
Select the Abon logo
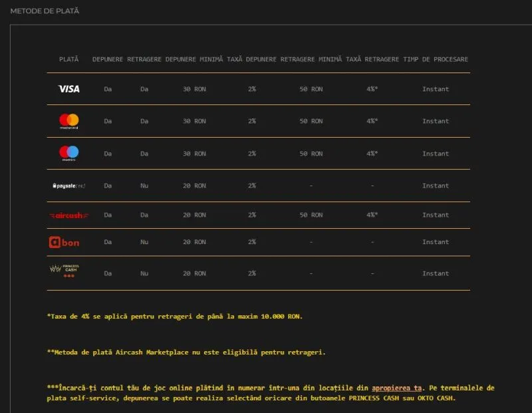64,242
